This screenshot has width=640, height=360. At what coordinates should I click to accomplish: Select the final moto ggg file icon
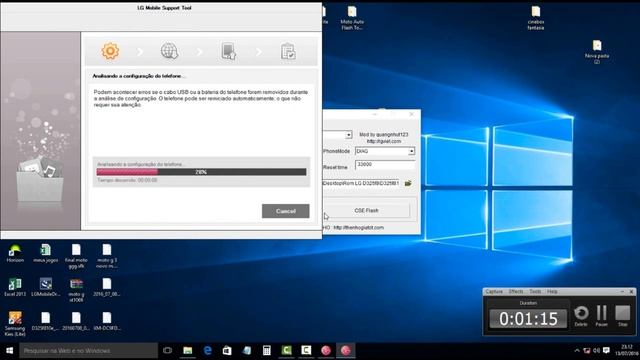pos(76,256)
